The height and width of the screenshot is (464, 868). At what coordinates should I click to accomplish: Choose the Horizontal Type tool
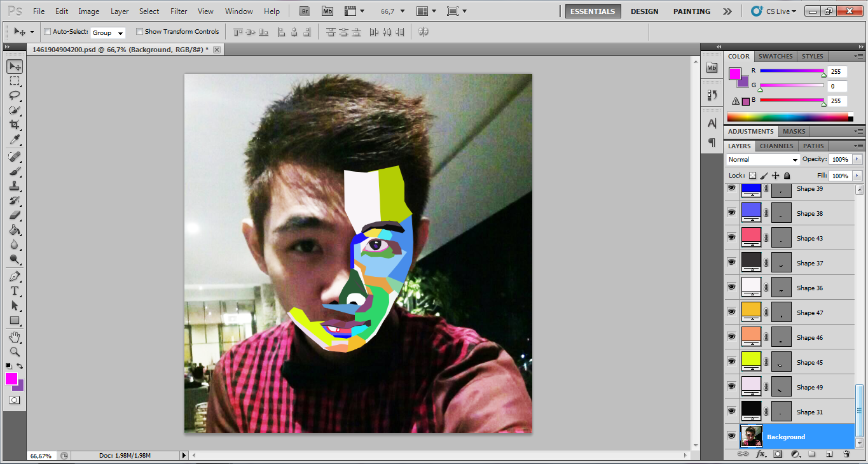click(x=14, y=291)
